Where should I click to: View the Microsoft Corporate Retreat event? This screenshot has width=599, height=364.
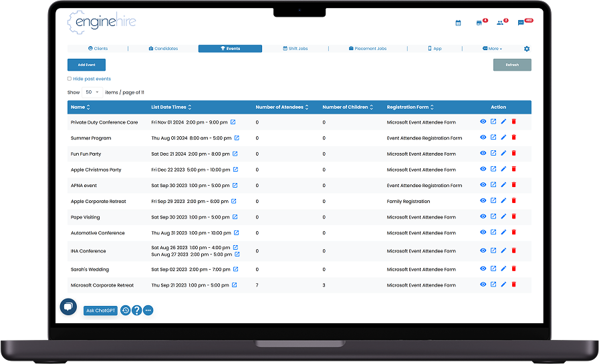point(483,285)
